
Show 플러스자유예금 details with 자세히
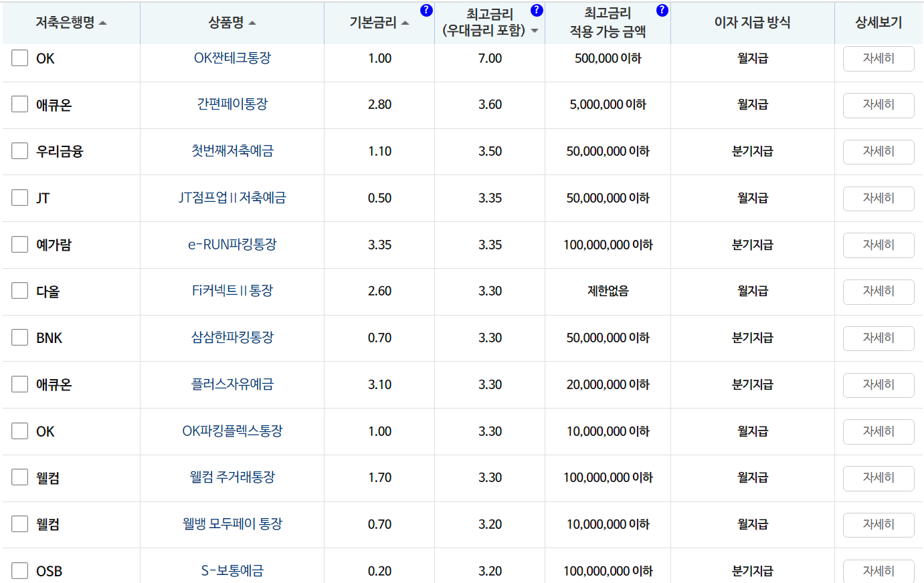[879, 385]
